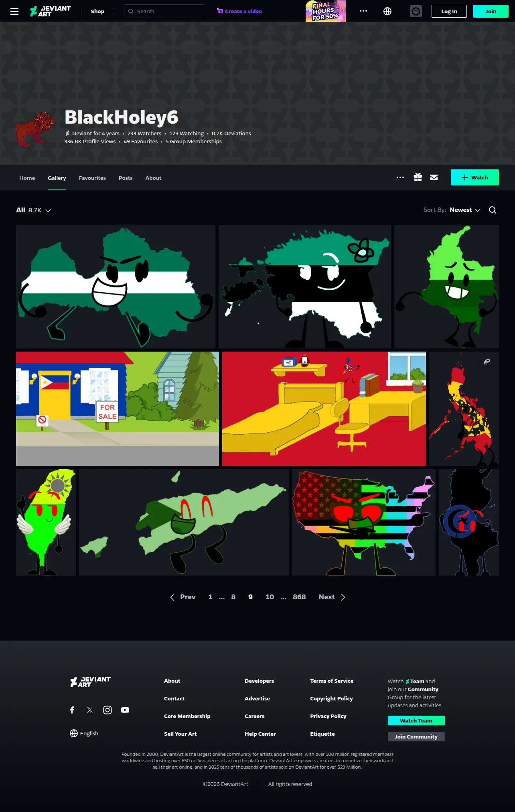
Task: Open the profile three-dots more menu
Action: (x=400, y=177)
